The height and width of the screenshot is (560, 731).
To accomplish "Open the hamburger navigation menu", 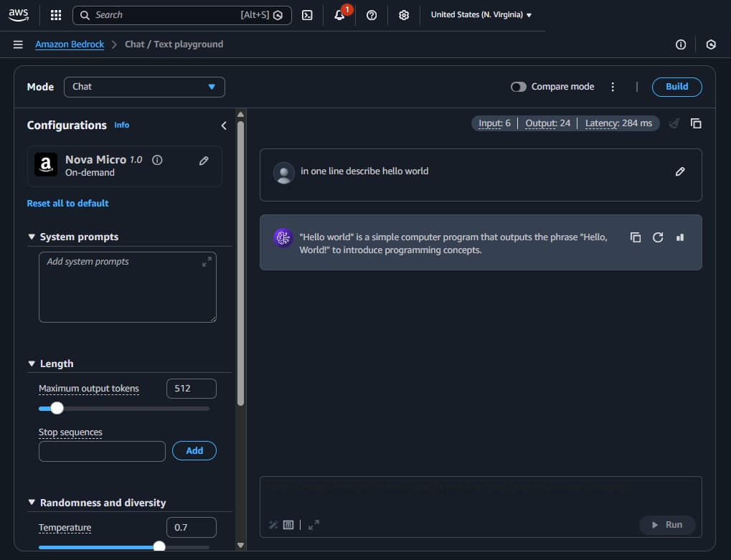I will coord(18,44).
